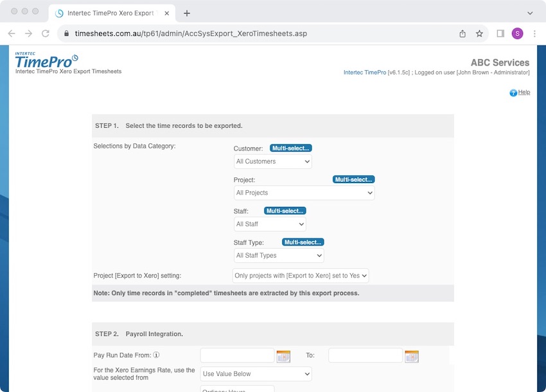Select the Intertec TimePro Xero Export tab
Viewport: 546px width, 392px height.
pyautogui.click(x=112, y=13)
